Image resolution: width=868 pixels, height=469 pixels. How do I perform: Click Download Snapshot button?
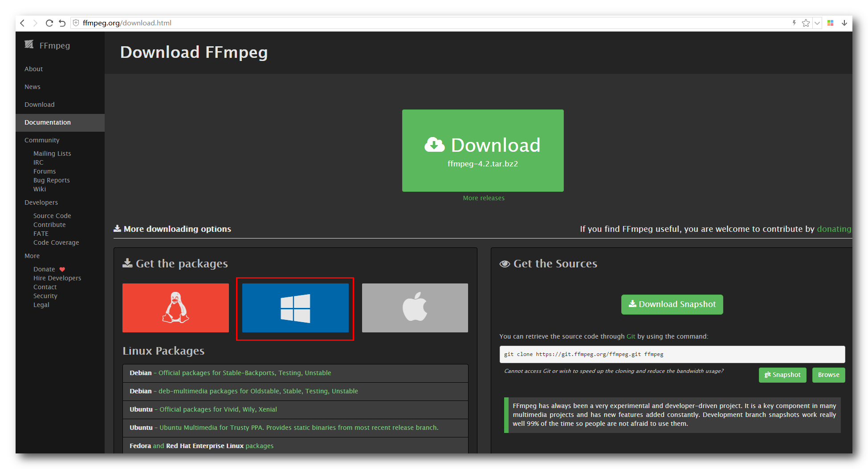coord(672,304)
